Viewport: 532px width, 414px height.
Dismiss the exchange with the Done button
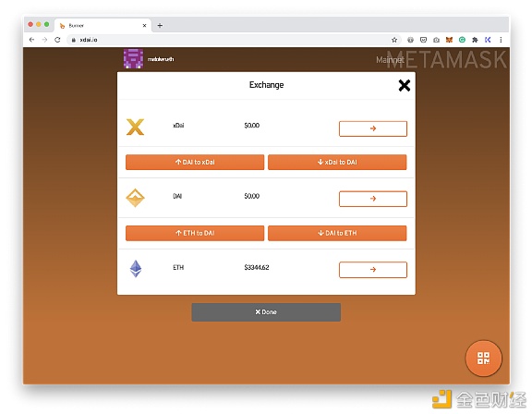coord(266,311)
